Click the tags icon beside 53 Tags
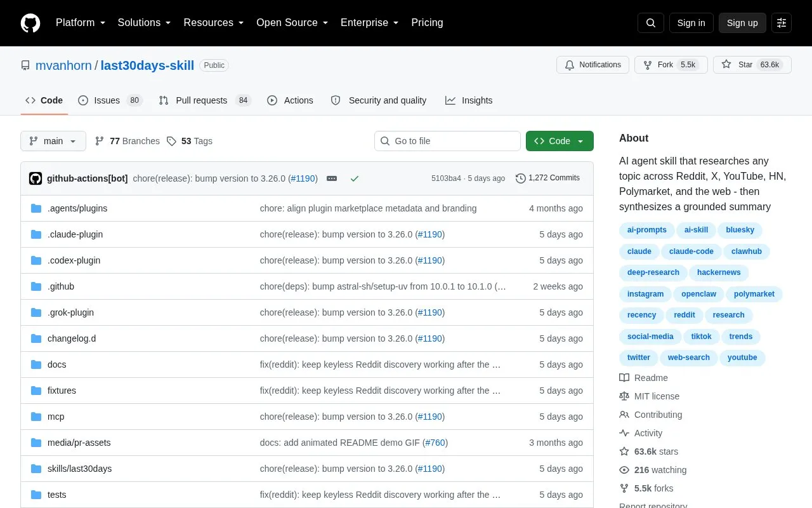The image size is (812, 508). [x=171, y=141]
